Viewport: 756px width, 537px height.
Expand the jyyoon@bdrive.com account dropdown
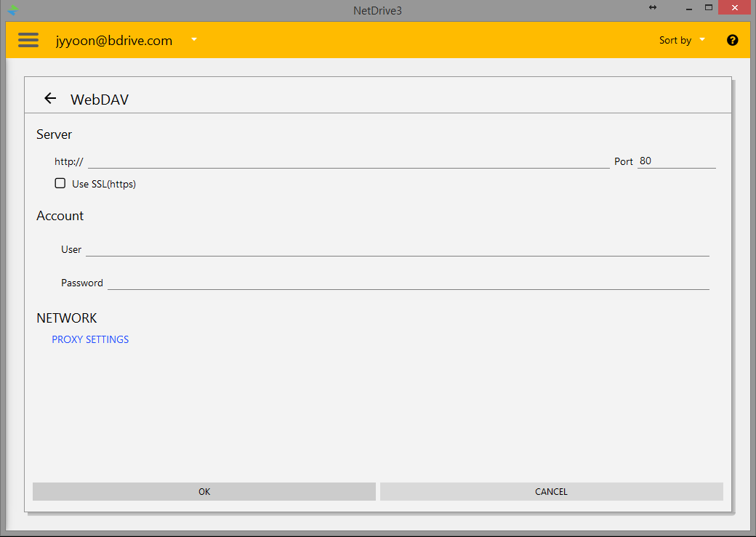click(194, 39)
